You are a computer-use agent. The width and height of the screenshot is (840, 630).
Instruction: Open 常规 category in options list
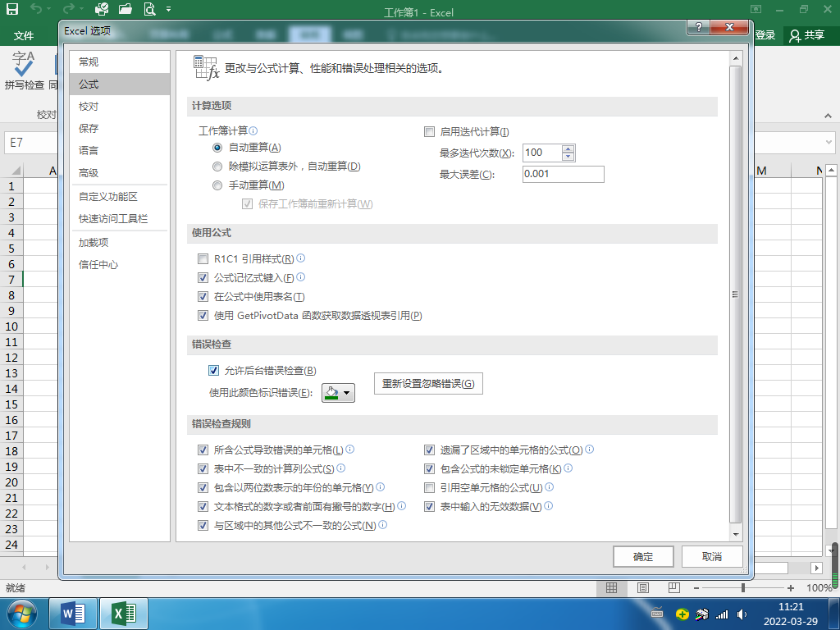click(120, 62)
